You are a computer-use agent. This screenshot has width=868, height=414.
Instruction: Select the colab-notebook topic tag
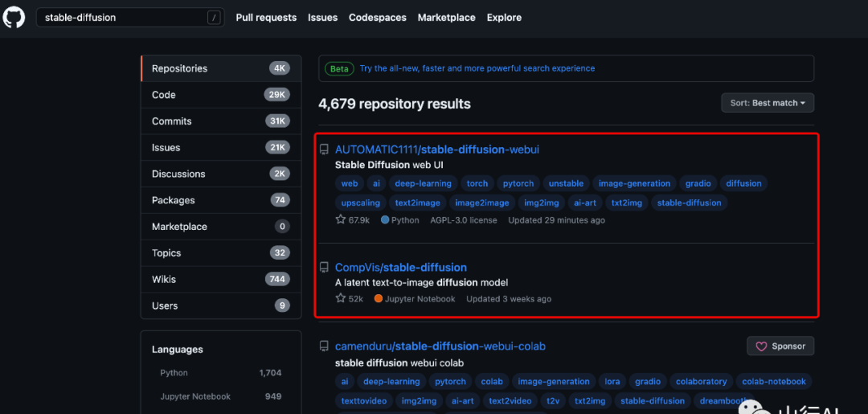pyautogui.click(x=774, y=381)
